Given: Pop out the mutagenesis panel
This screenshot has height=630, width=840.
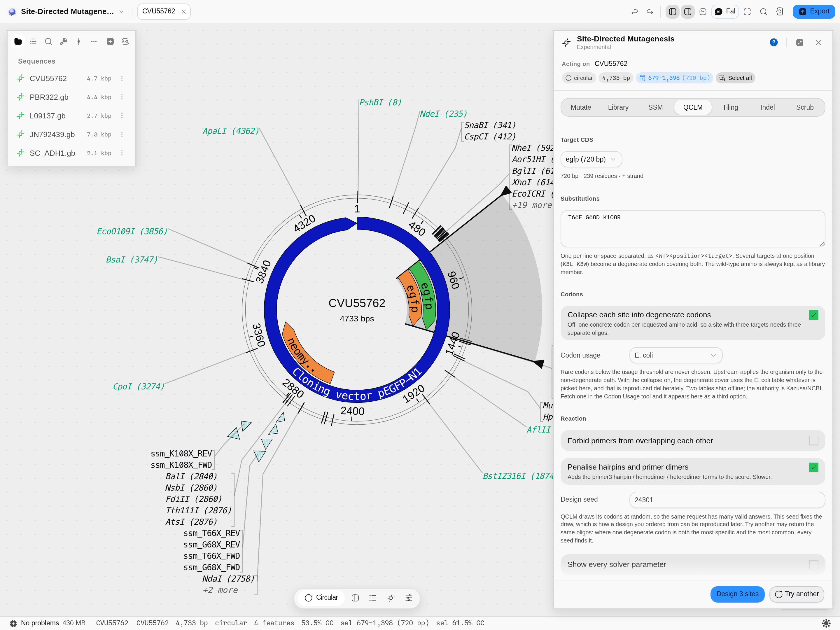Looking at the screenshot, I should click(x=799, y=42).
